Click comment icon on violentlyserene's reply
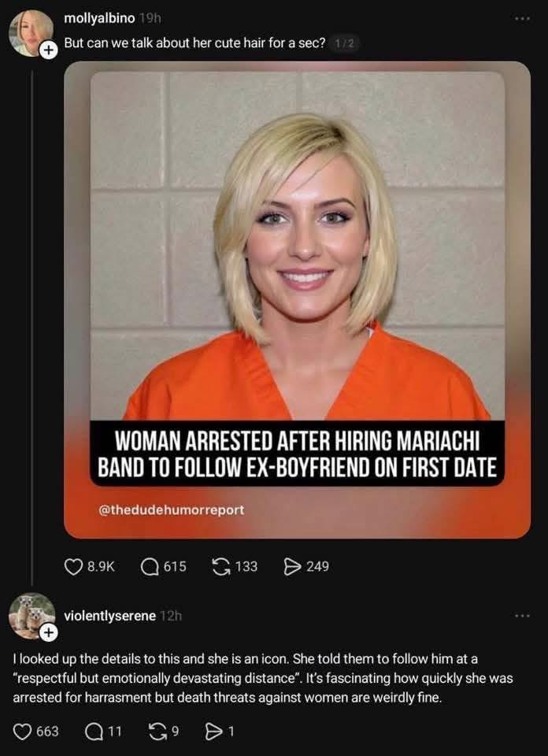Image resolution: width=548 pixels, height=756 pixels. [x=94, y=732]
